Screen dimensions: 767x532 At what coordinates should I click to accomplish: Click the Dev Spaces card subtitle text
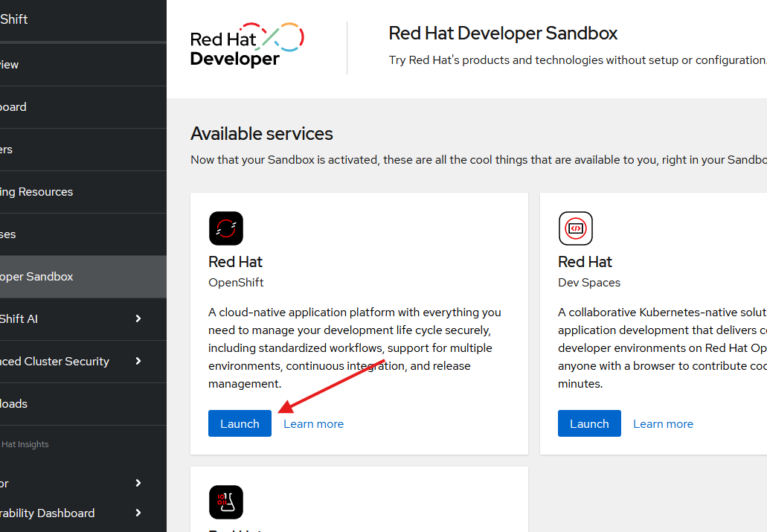point(589,283)
